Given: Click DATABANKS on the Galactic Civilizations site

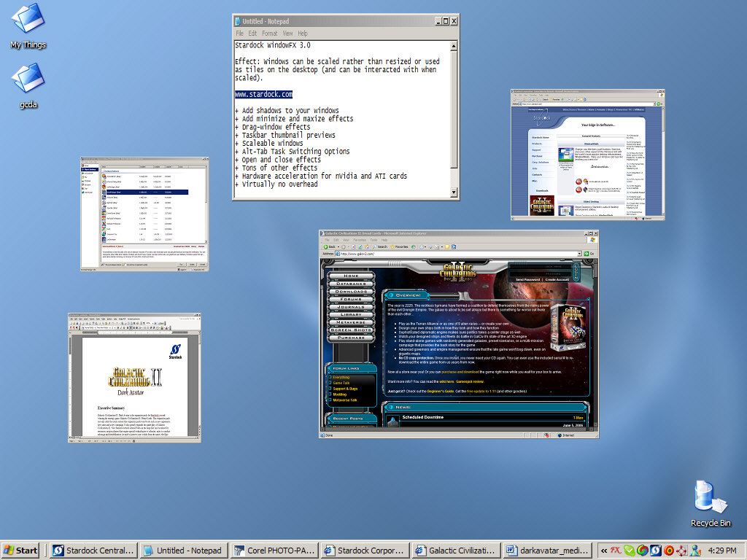Looking at the screenshot, I should point(351,284).
